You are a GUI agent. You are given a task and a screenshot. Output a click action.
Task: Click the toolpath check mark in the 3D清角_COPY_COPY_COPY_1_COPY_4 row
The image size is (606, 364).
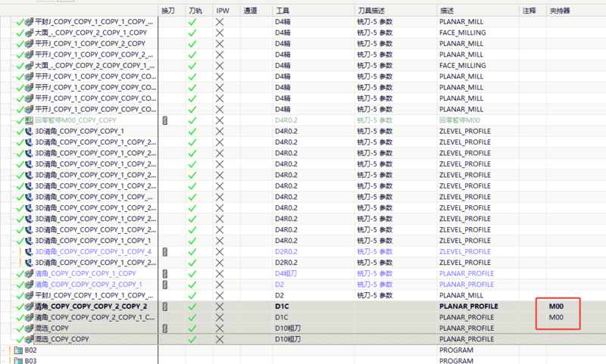(x=192, y=252)
